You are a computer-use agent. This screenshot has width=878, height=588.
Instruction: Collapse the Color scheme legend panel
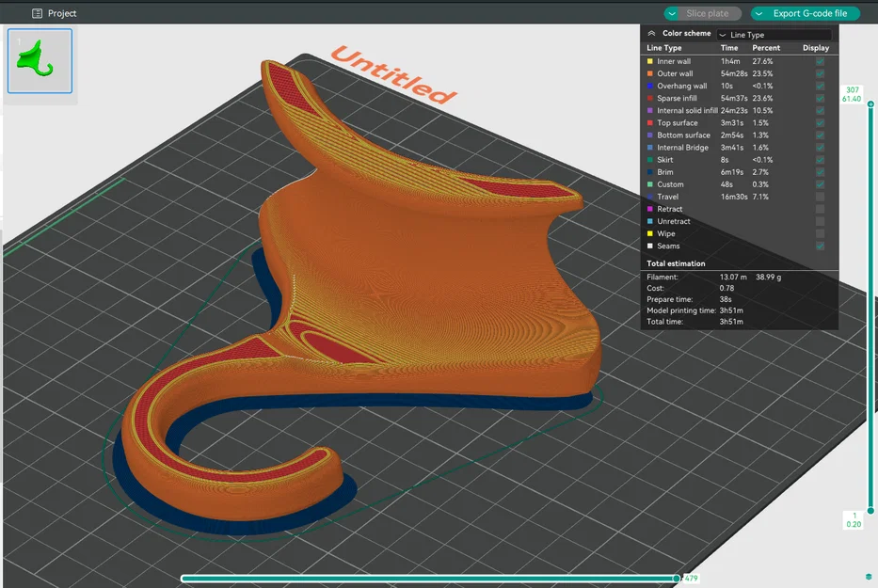(x=651, y=33)
